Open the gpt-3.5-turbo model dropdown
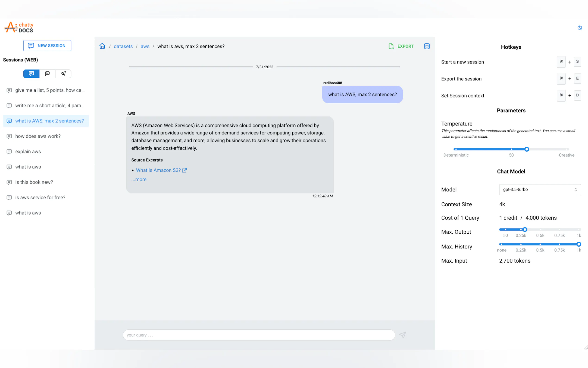This screenshot has width=588, height=368. coord(540,189)
